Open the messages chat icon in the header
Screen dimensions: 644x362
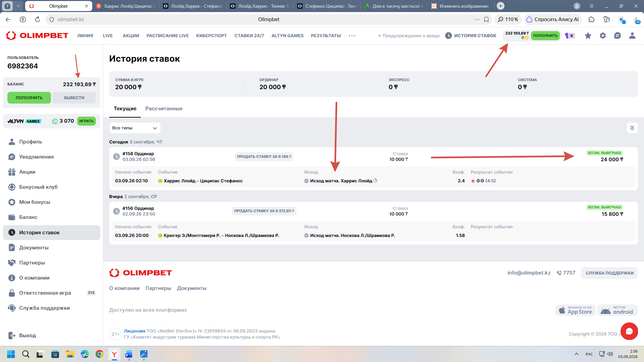(618, 36)
